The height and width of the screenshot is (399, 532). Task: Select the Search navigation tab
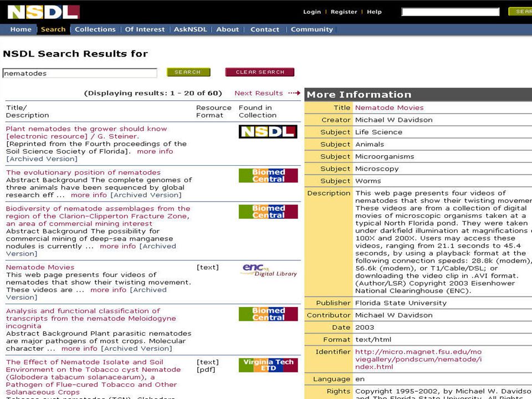[53, 29]
